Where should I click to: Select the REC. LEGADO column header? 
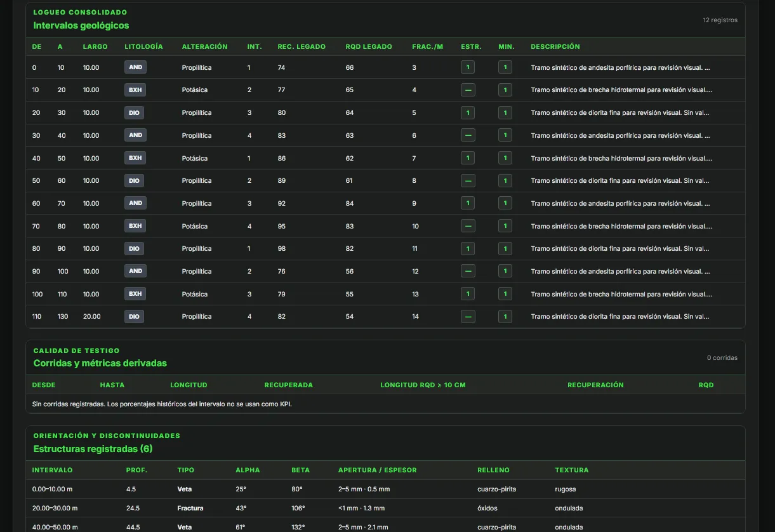(301, 47)
